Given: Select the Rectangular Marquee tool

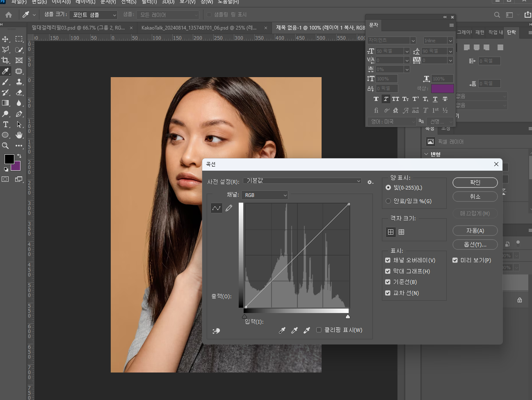Looking at the screenshot, I should pos(19,39).
